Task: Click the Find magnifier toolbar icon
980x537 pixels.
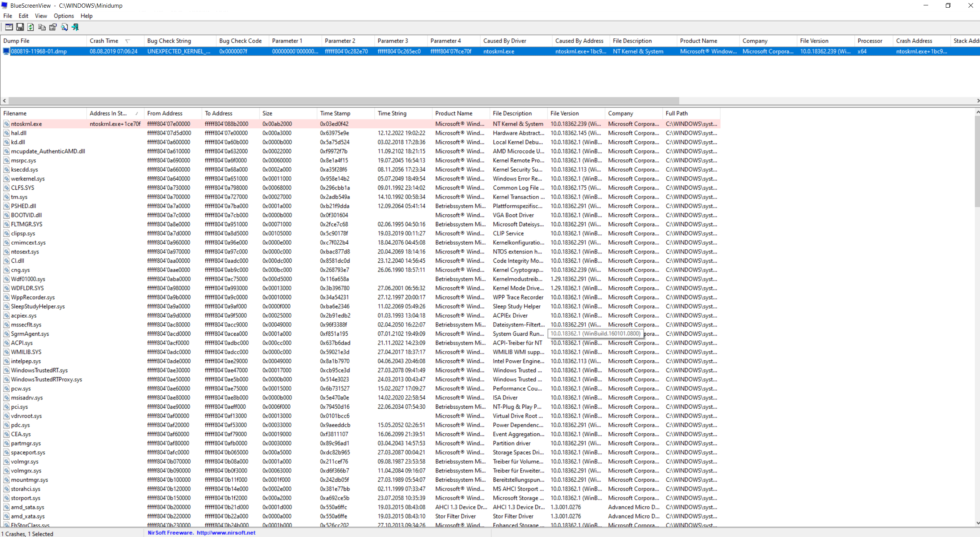Action: pyautogui.click(x=64, y=27)
